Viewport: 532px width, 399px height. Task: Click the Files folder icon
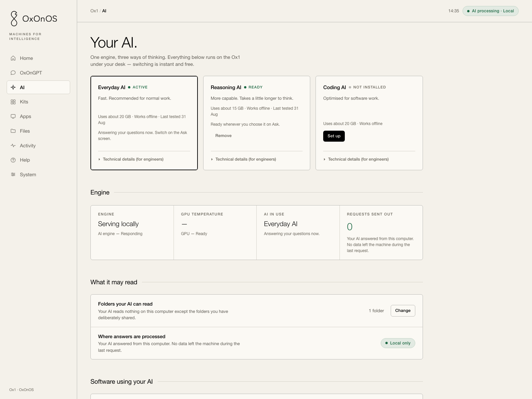(13, 131)
